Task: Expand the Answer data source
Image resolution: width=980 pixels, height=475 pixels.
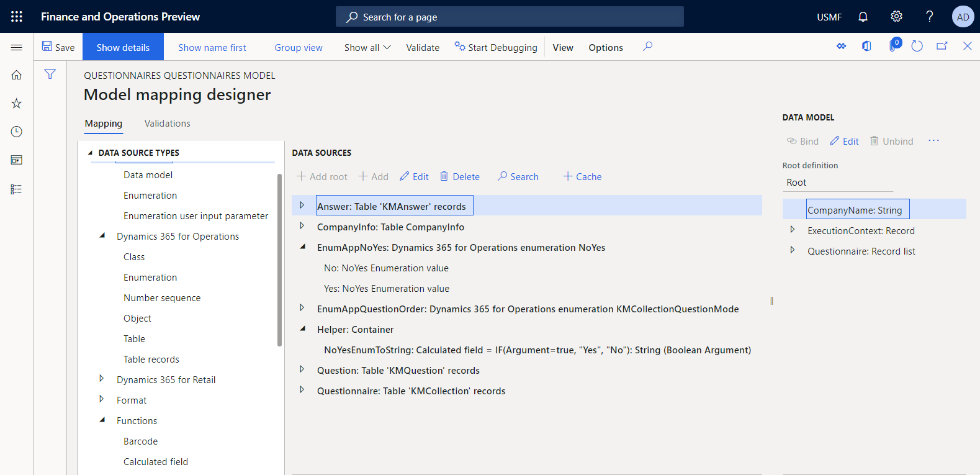Action: point(302,206)
